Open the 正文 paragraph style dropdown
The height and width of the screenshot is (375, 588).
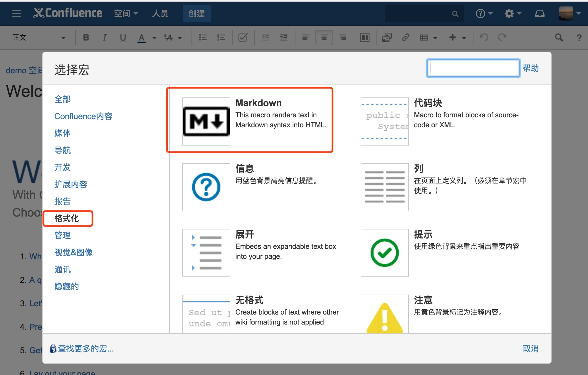click(38, 38)
